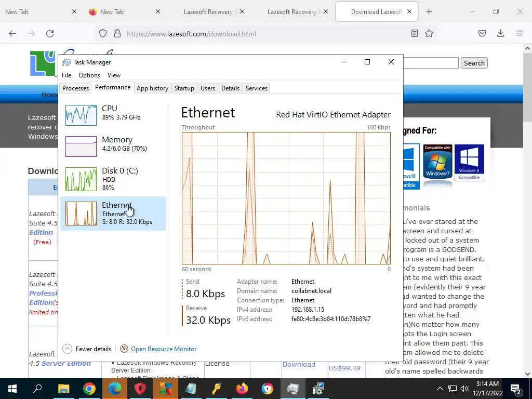Open Task Manager View menu
Screen dimensions: 532x399
[114, 75]
